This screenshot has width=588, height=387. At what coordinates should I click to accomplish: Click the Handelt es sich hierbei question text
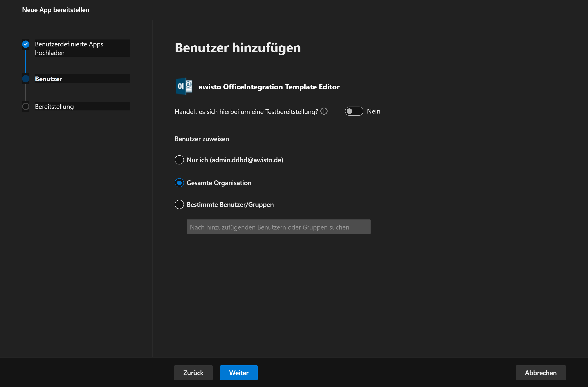click(x=246, y=111)
